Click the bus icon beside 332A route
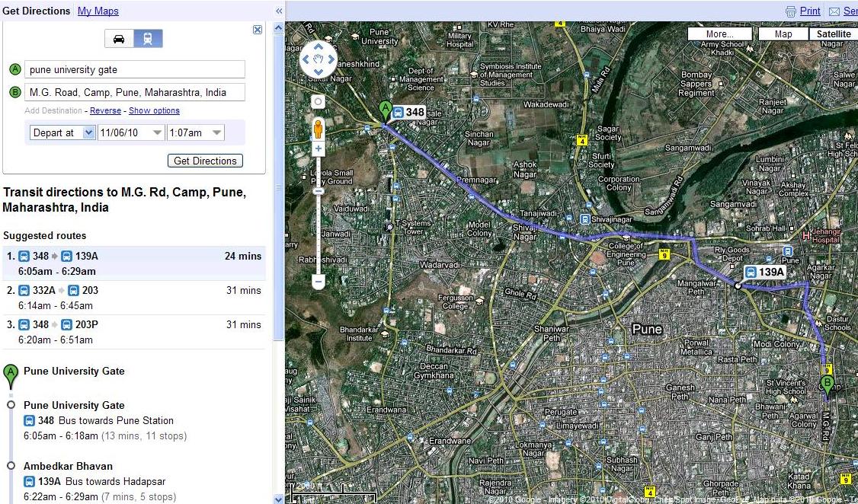The image size is (858, 504). (24, 290)
